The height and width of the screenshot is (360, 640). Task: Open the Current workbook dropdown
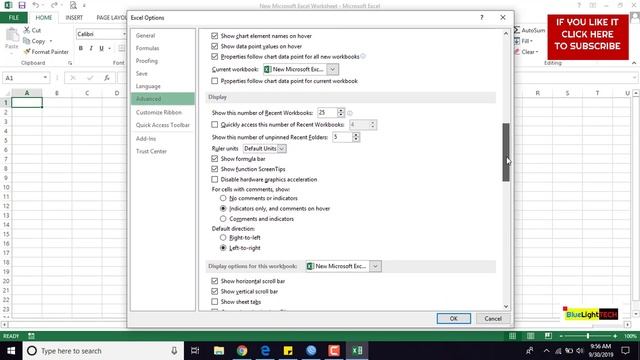[333, 69]
